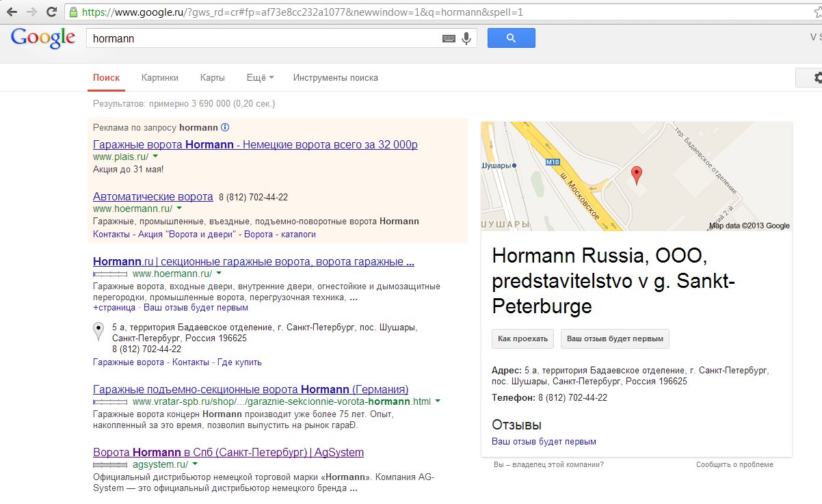Open Hormann.ru секционные гаражные ворота result
Viewport: 822px width, 504px height.
coord(254,261)
